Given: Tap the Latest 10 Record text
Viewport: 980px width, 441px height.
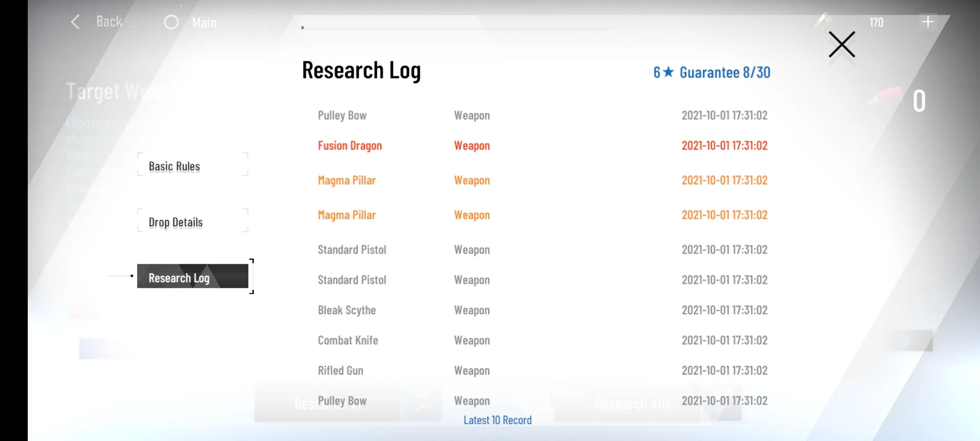Looking at the screenshot, I should click(497, 420).
